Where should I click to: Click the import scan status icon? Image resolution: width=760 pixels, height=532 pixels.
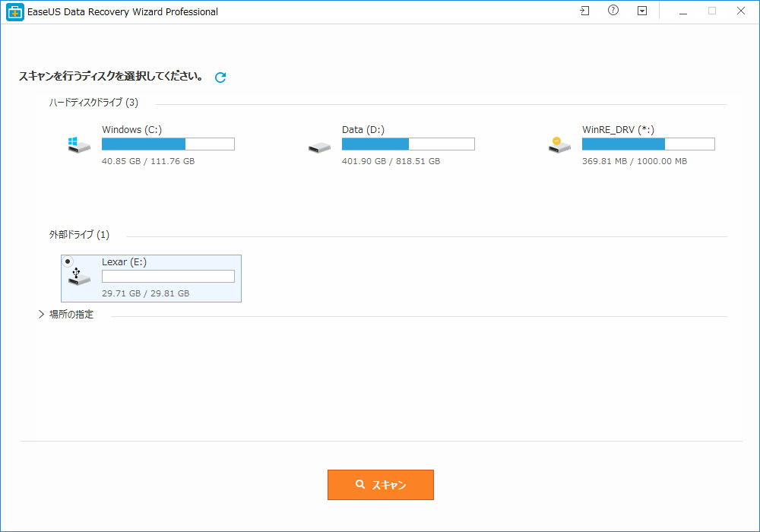(584, 11)
